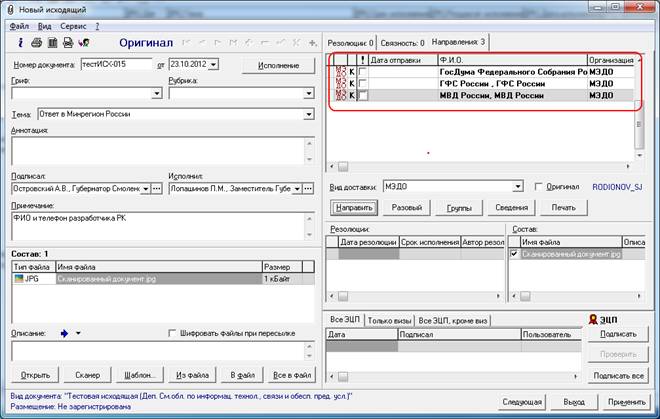Screen dimensions: 660x419
Task: Tick the Оригинал checkbox near delivery type
Action: point(540,186)
